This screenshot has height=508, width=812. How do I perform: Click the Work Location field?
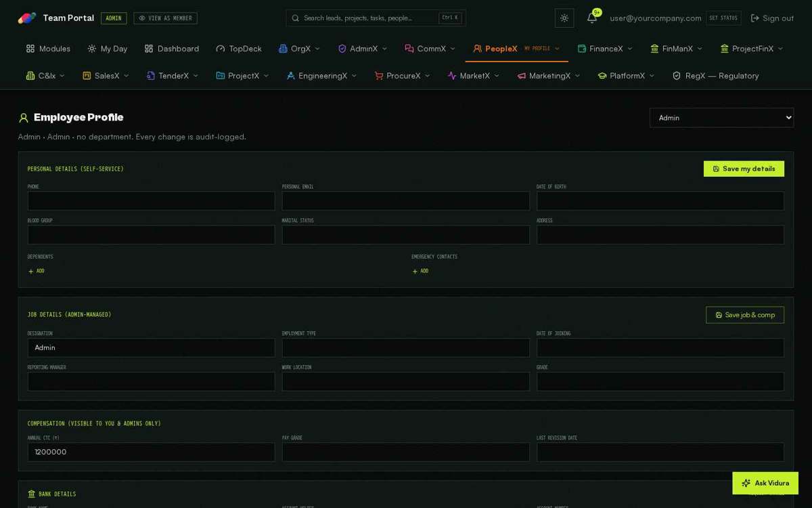point(406,381)
